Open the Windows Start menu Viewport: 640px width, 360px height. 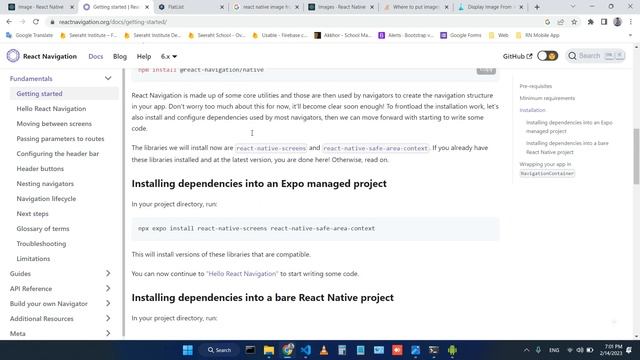pyautogui.click(x=188, y=350)
